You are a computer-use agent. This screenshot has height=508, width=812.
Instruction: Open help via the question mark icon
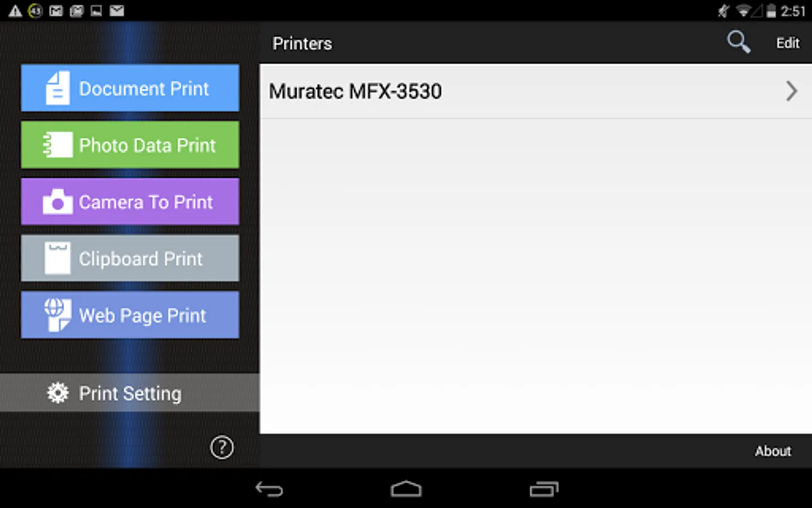pyautogui.click(x=222, y=448)
